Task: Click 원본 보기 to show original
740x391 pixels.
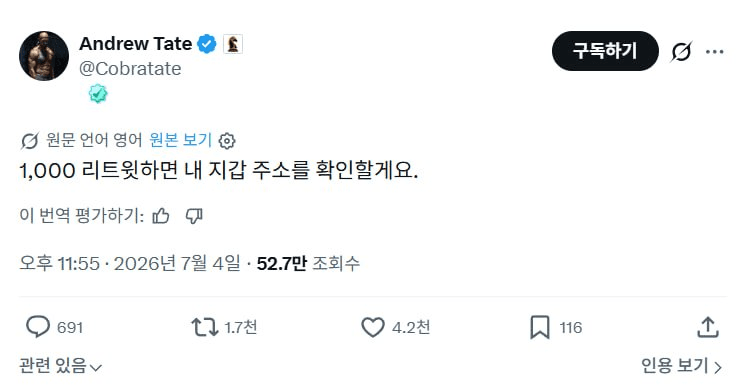Action: tap(180, 140)
